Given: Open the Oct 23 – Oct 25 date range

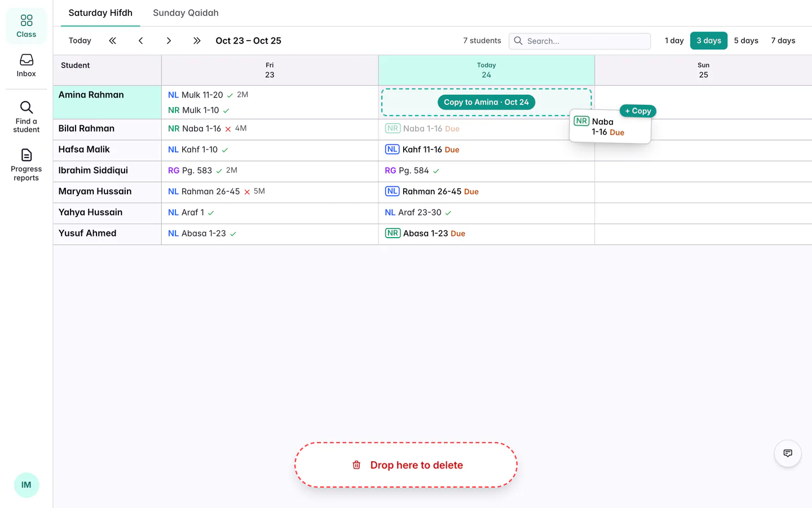Looking at the screenshot, I should point(248,41).
